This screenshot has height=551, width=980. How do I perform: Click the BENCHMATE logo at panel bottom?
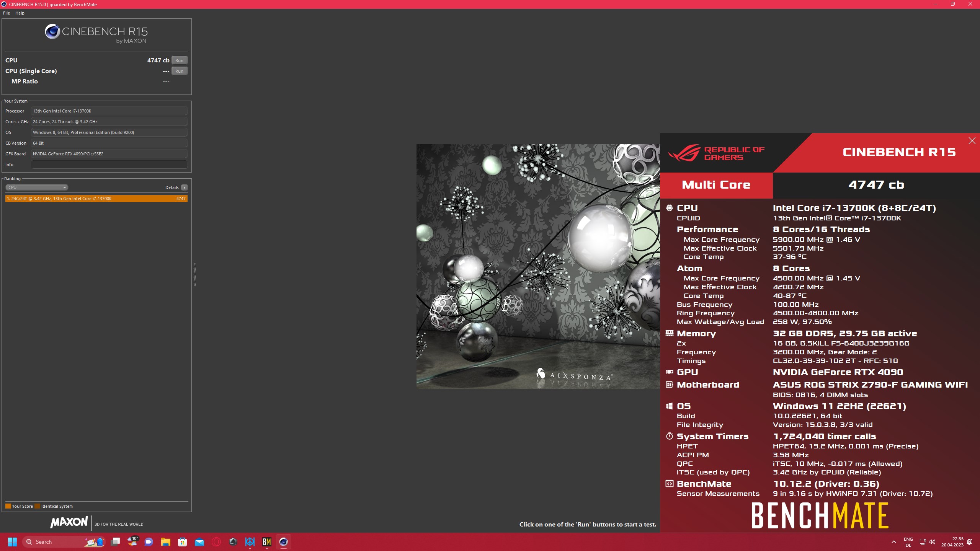820,515
